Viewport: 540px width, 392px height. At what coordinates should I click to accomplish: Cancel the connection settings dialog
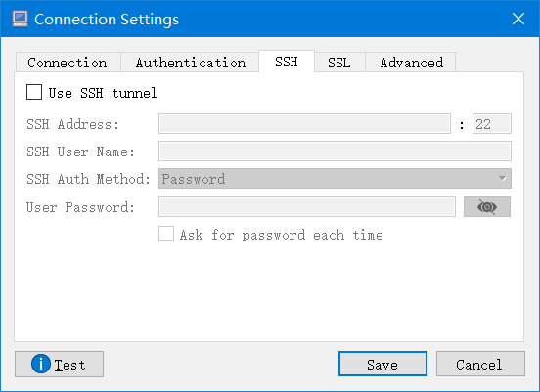pos(480,364)
